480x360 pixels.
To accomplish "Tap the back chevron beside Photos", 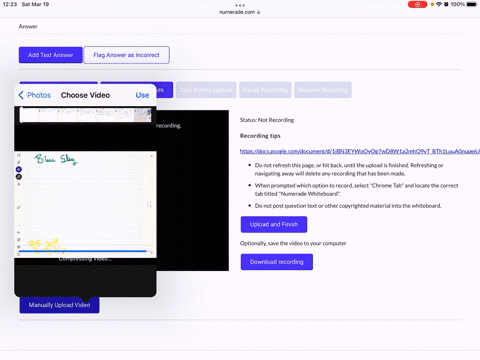I will 21,95.
